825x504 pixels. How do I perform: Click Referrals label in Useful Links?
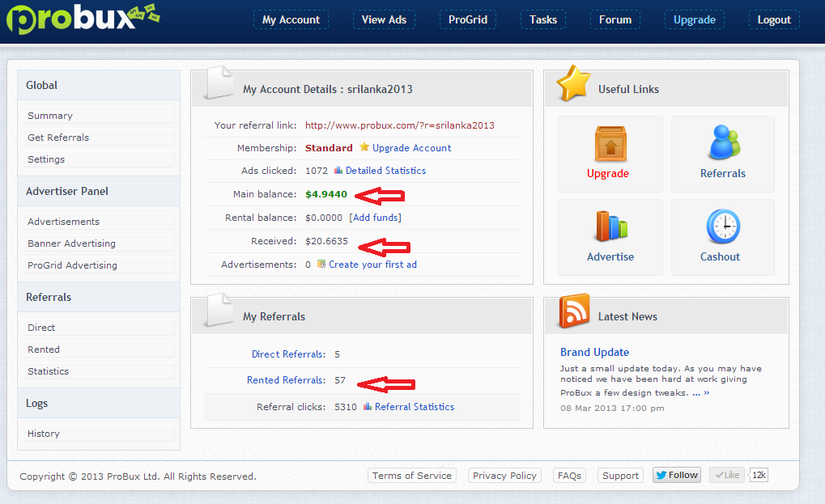point(722,173)
